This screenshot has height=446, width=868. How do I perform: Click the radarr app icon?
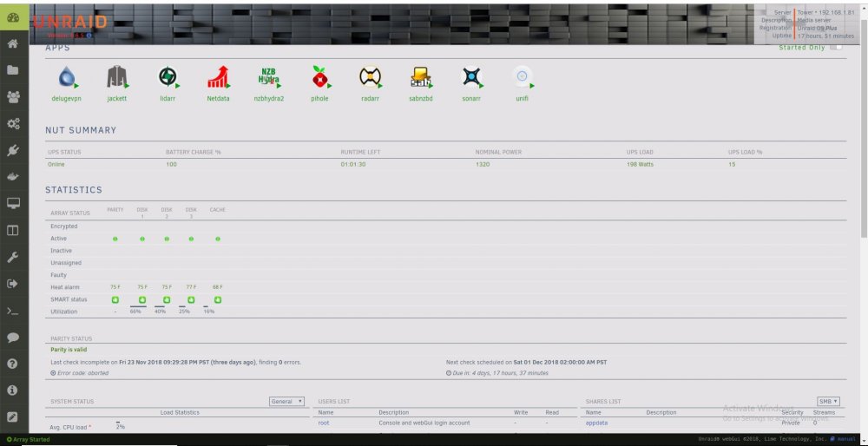[x=369, y=77]
